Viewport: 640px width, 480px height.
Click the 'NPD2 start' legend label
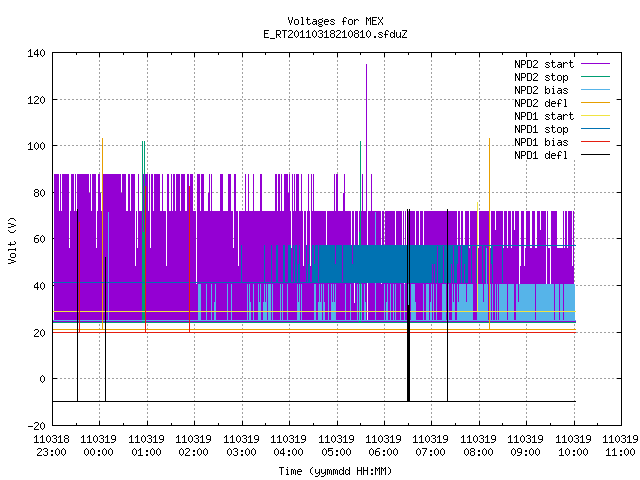tap(544, 64)
